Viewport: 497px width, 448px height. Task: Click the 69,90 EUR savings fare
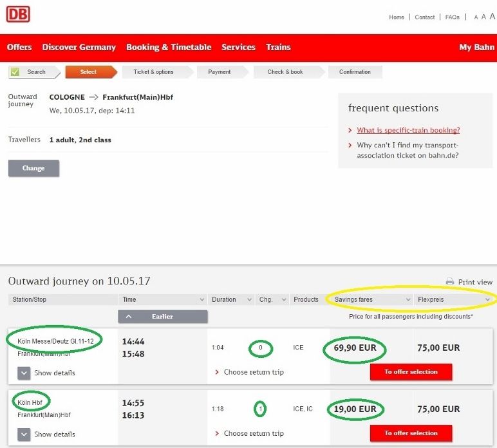pos(355,348)
